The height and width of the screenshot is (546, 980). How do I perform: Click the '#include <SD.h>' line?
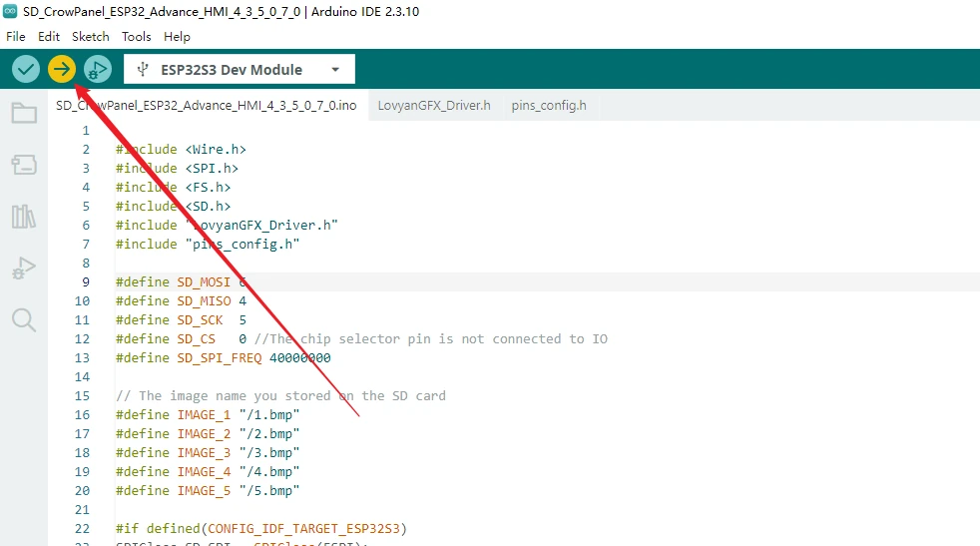point(173,207)
